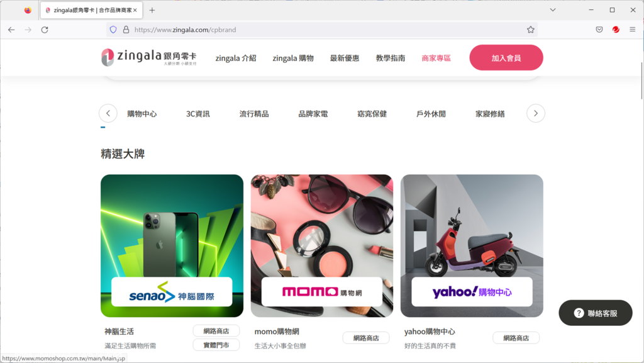Image resolution: width=644 pixels, height=363 pixels.
Task: Click the page vertical scrollbar
Action: (641, 81)
